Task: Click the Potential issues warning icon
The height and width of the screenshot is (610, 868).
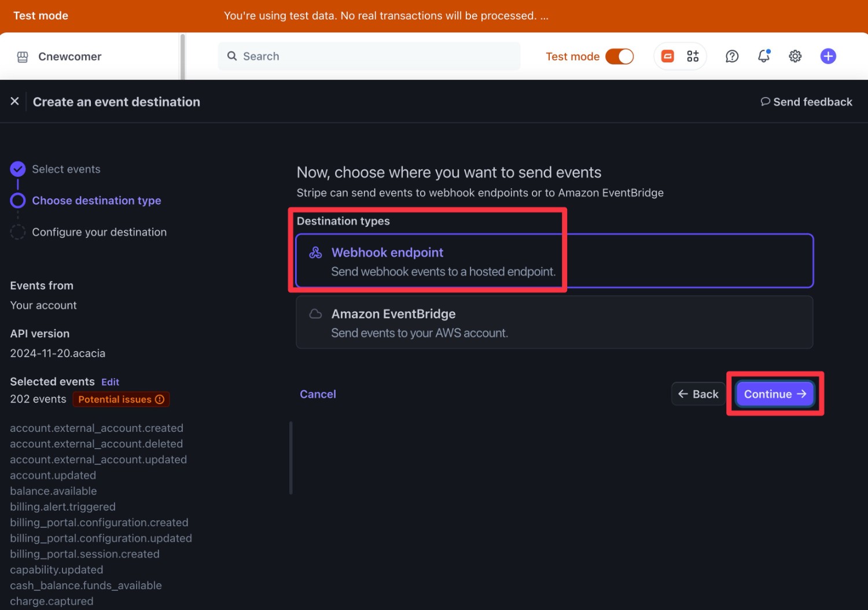Action: click(160, 400)
